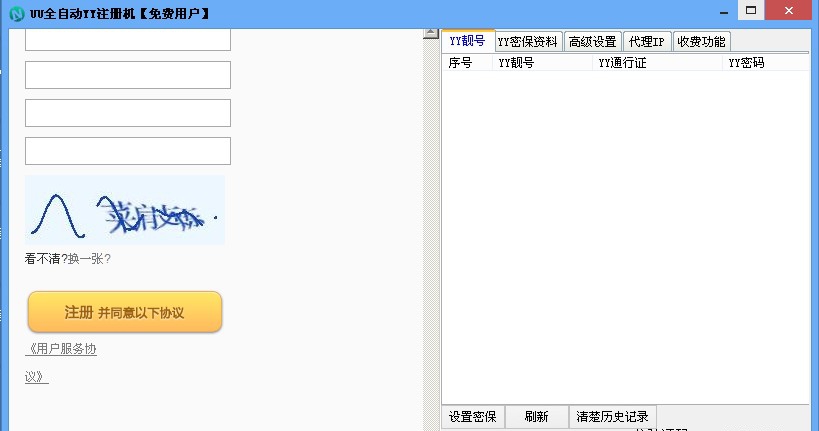The width and height of the screenshot is (819, 431).
Task: Close the UU注册机 window
Action: 789,10
